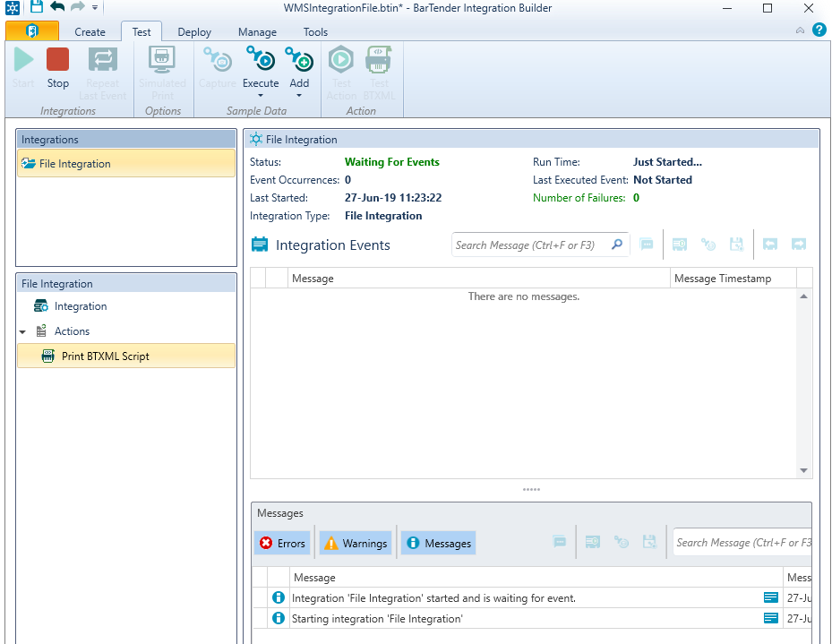Click the 'Number of Failures:' label
This screenshot has height=644, width=832.
(579, 198)
